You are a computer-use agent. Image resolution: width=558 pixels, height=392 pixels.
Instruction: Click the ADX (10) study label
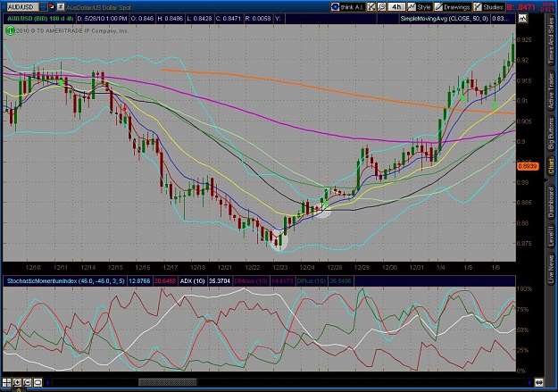[x=192, y=281]
